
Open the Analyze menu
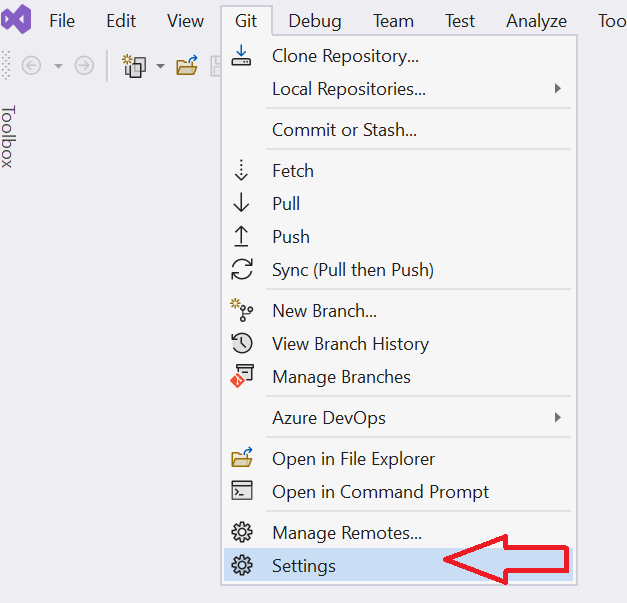click(x=536, y=21)
